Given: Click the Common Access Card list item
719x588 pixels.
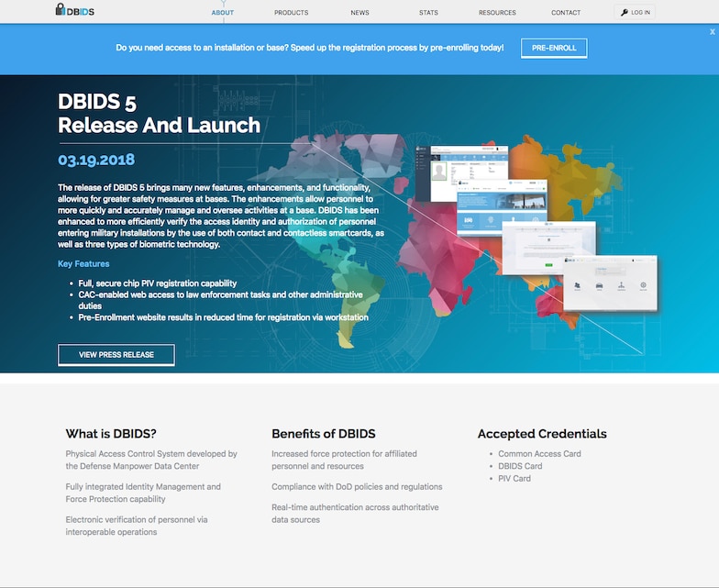Looking at the screenshot, I should (539, 454).
